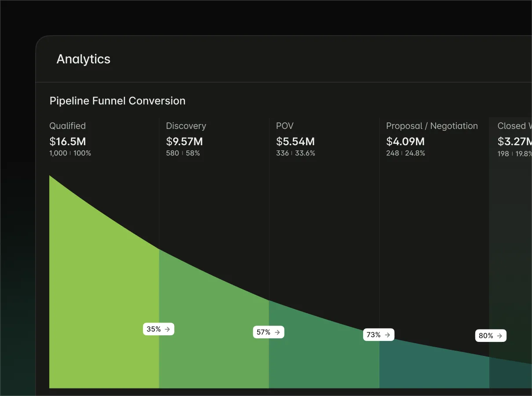Image resolution: width=532 pixels, height=396 pixels.
Task: Click the $16.5M value under Qualified
Action: (x=68, y=141)
